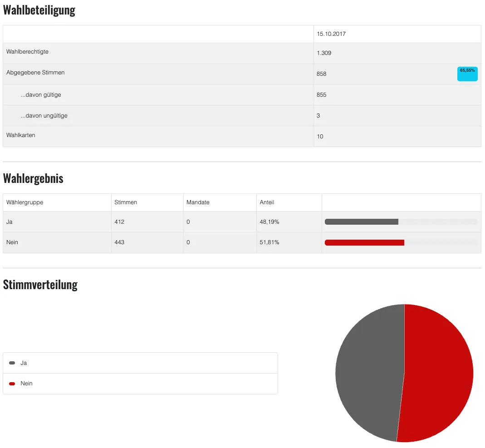Click the Stimmverteilung heading
485x448 pixels.
point(40,285)
